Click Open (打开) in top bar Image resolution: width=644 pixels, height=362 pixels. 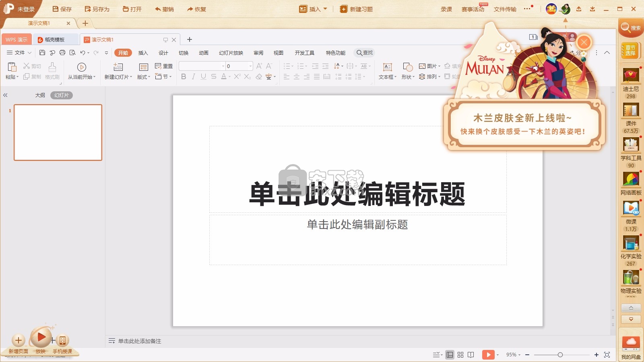(132, 9)
